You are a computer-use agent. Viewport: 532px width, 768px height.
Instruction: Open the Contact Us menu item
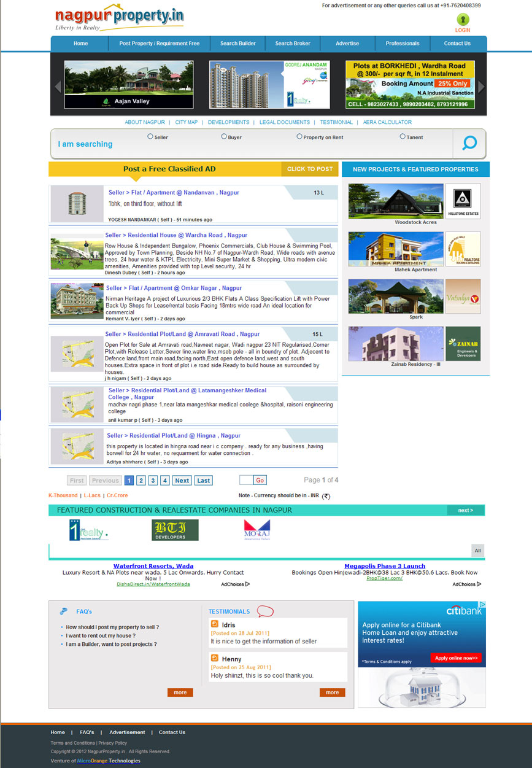(x=457, y=44)
